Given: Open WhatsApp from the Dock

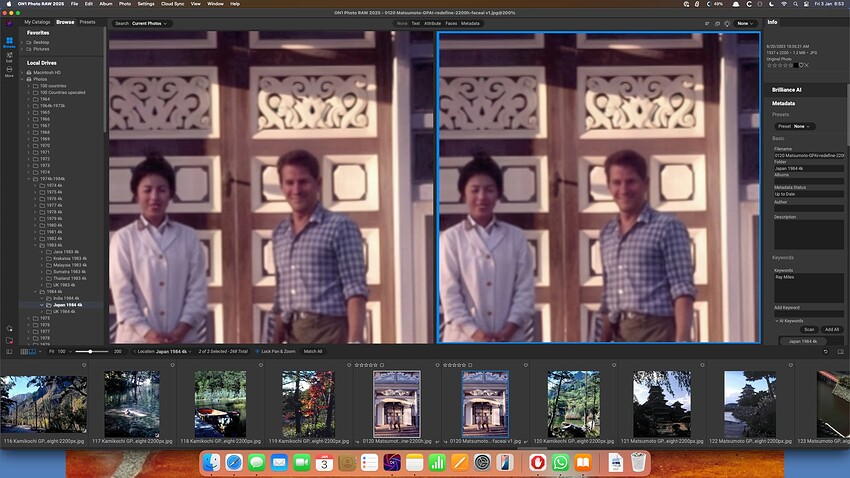Looking at the screenshot, I should [561, 462].
